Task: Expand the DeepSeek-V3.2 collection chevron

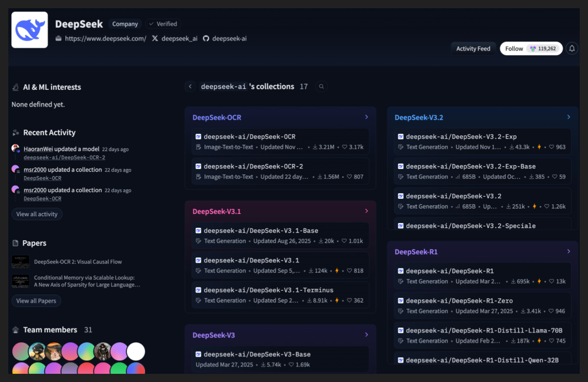Action: (569, 117)
